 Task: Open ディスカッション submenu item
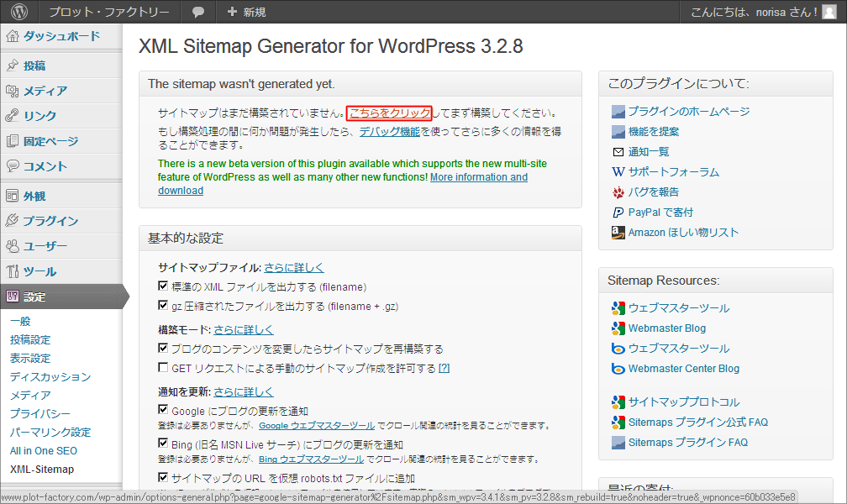point(50,376)
